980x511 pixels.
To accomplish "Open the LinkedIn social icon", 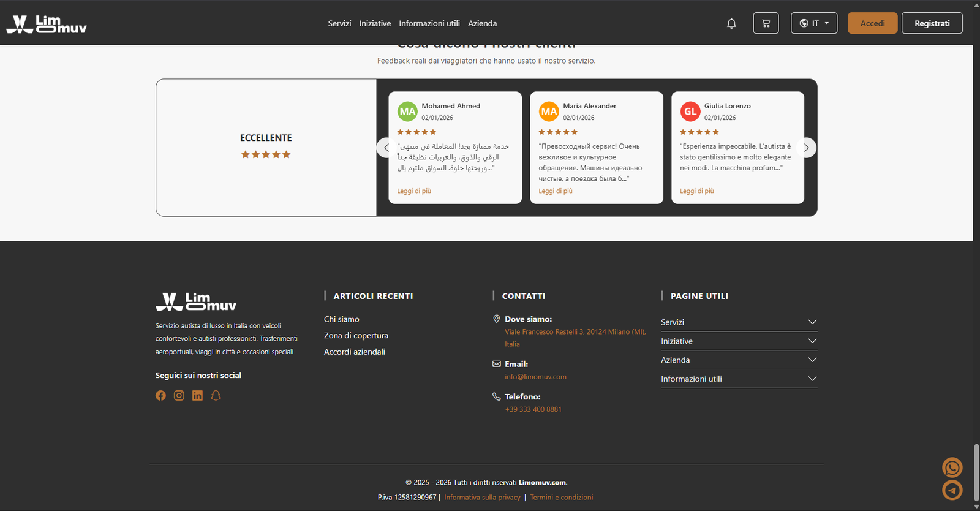I will coord(197,396).
